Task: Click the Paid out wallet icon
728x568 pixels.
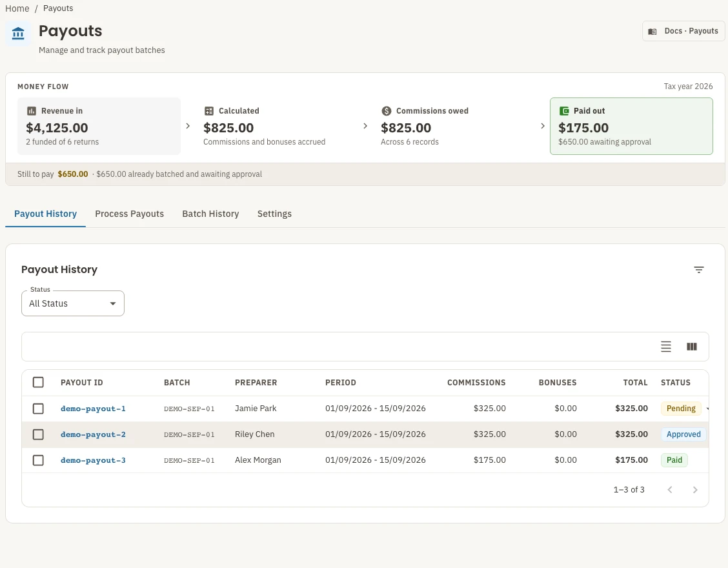Action: [x=564, y=111]
